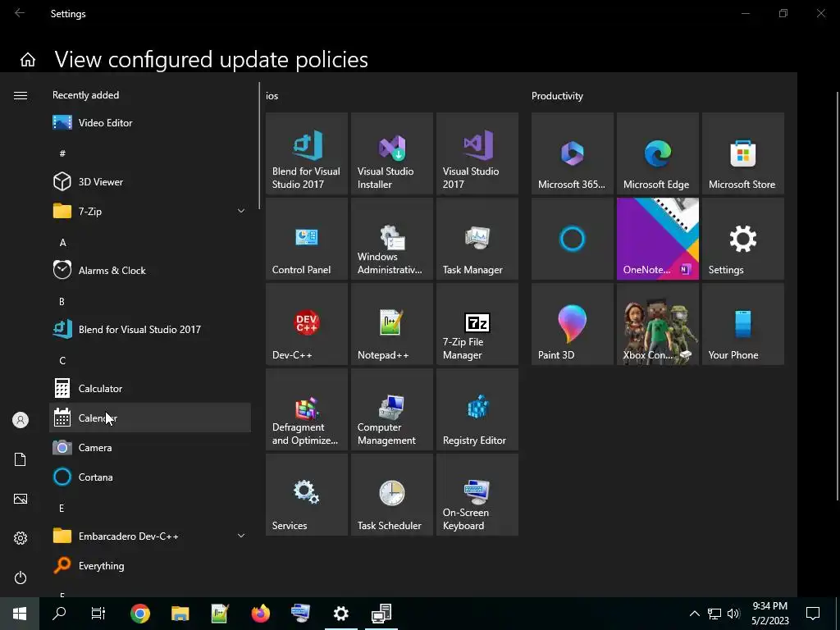Open the Power options button

point(21,577)
